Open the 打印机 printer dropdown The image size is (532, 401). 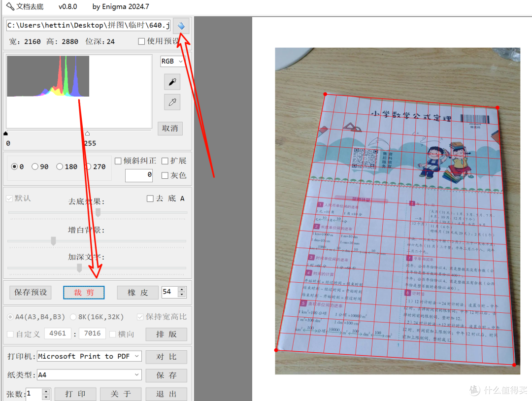[89, 356]
